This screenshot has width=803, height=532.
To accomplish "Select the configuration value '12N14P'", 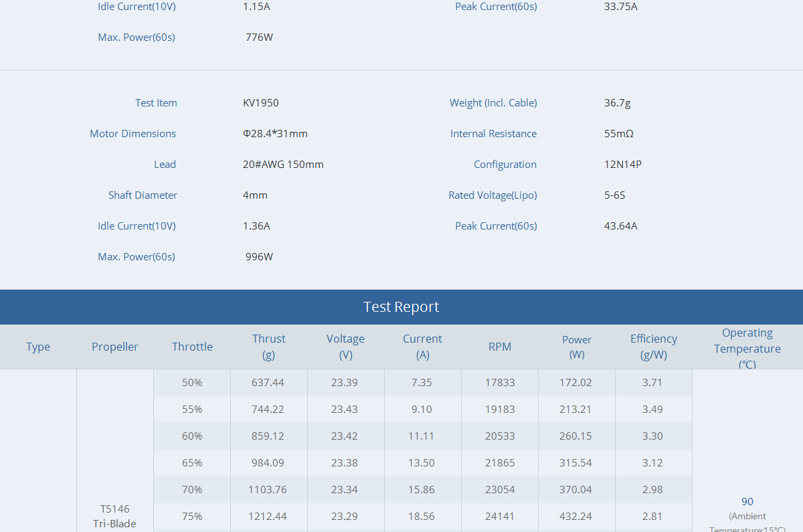I will pos(623,165).
